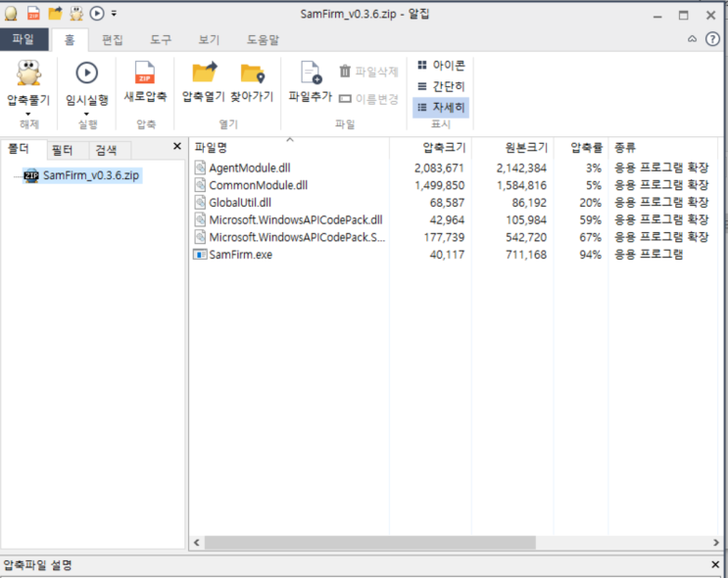The width and height of the screenshot is (728, 578).
Task: Click the 압축풀기 extract icon
Action: (28, 72)
